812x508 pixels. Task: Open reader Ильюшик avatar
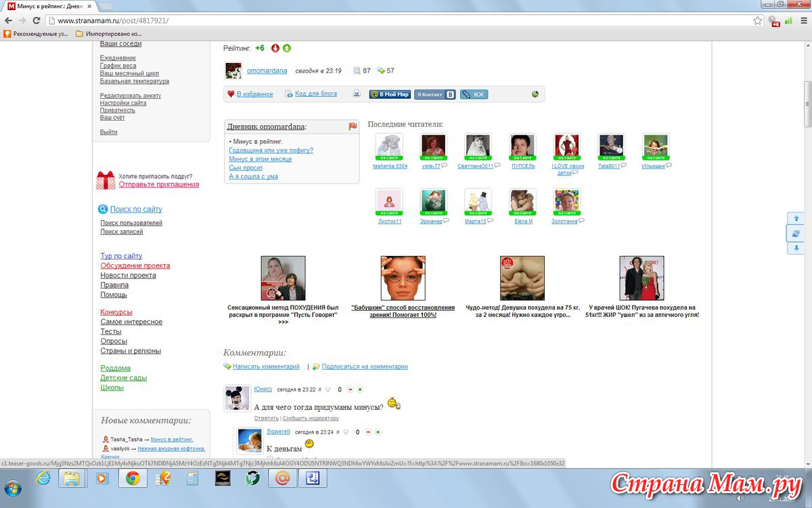(x=656, y=146)
